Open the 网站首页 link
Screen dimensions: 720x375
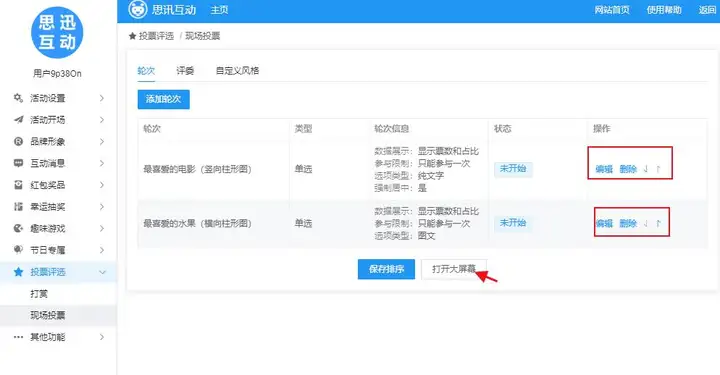pos(612,10)
